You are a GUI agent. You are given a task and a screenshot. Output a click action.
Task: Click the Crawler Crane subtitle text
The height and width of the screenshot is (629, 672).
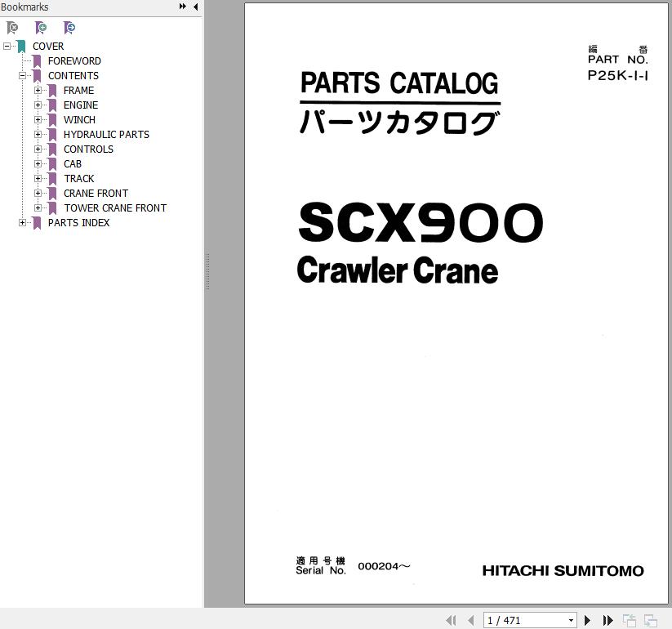[x=398, y=270]
